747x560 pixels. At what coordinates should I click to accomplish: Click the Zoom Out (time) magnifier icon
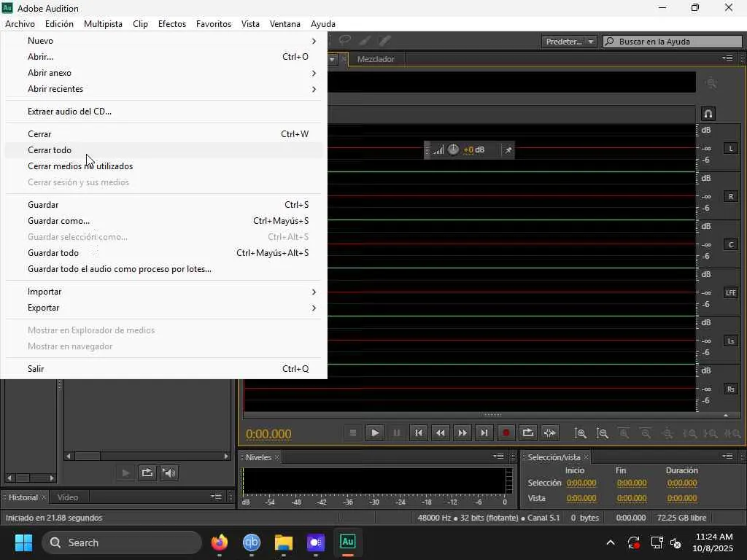pos(602,433)
